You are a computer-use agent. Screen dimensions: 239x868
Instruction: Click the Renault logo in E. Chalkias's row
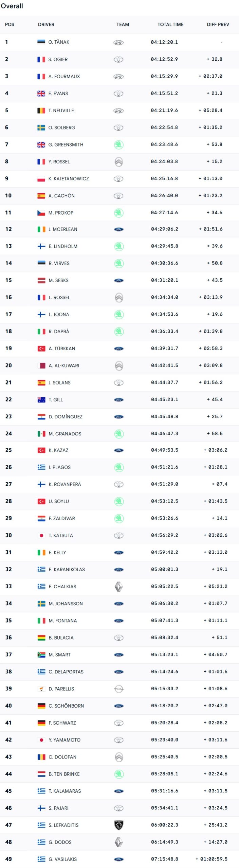(x=118, y=587)
